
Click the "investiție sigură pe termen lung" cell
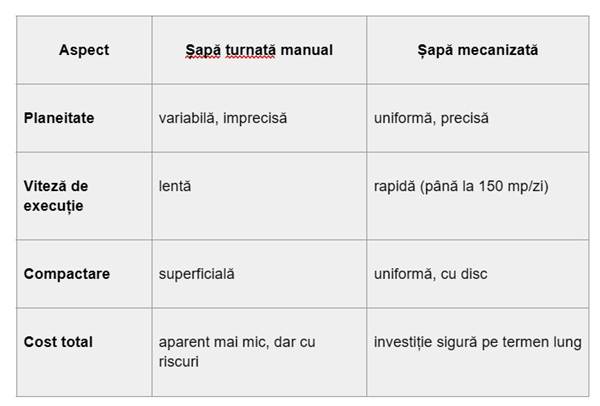point(477,342)
